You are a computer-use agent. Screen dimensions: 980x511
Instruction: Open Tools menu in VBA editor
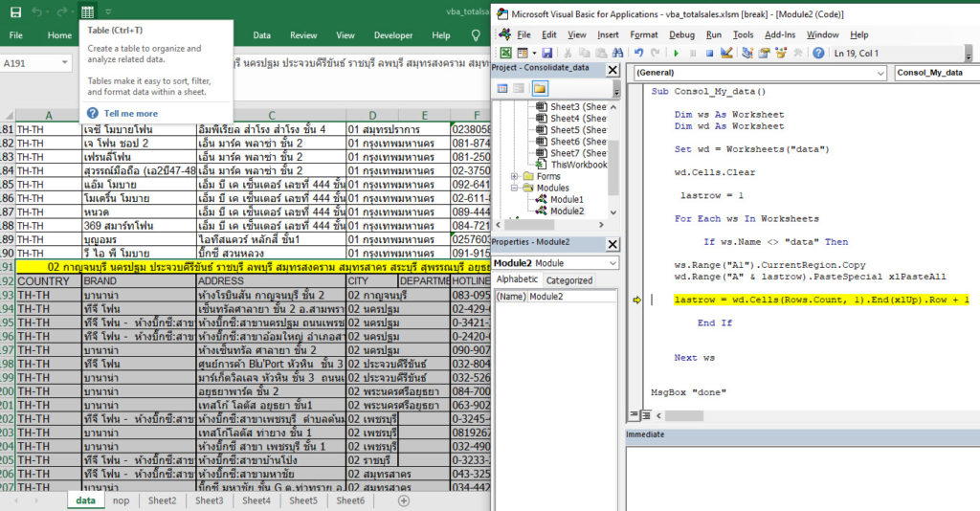[x=743, y=35]
